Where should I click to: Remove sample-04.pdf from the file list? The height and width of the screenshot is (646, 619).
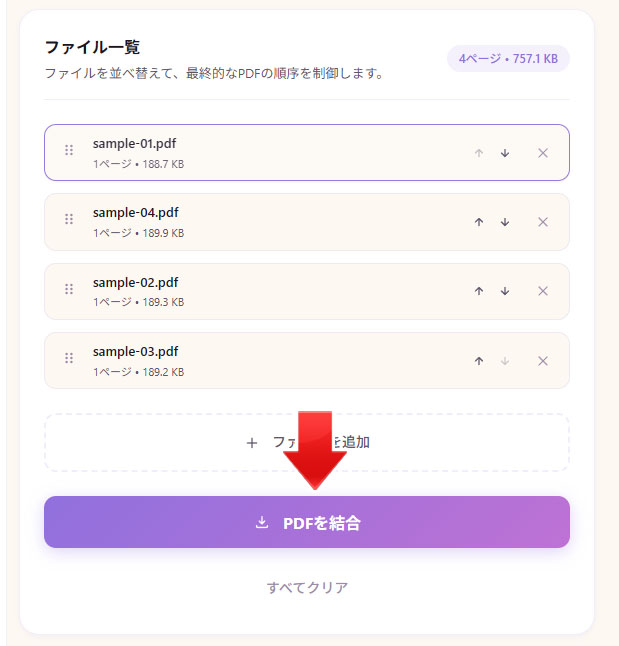543,222
